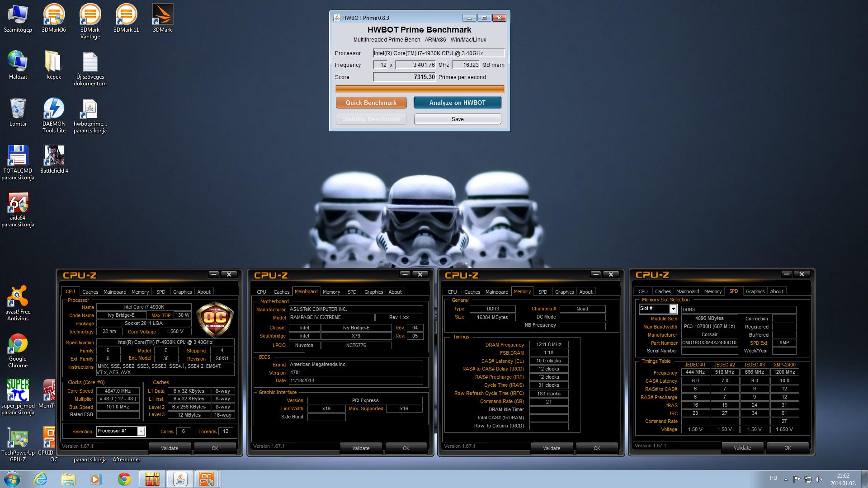Open Internet Explorer from the taskbar

point(40,479)
